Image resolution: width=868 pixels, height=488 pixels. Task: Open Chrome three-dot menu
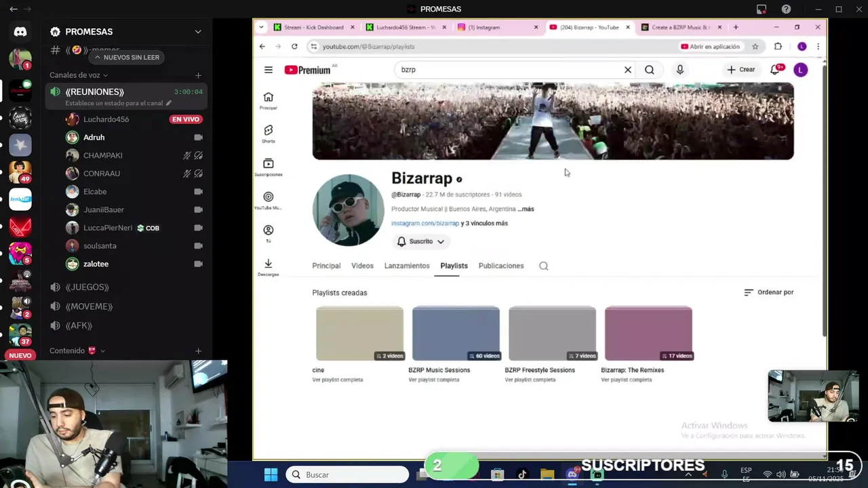click(x=818, y=46)
